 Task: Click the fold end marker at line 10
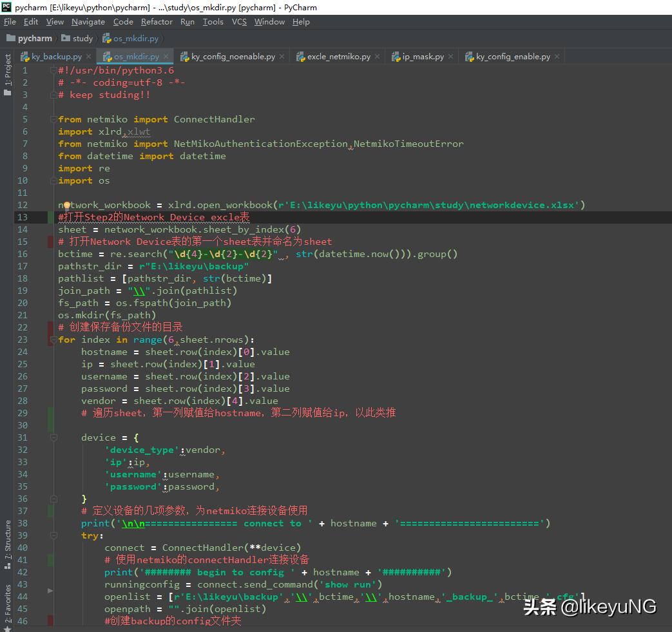[53, 181]
